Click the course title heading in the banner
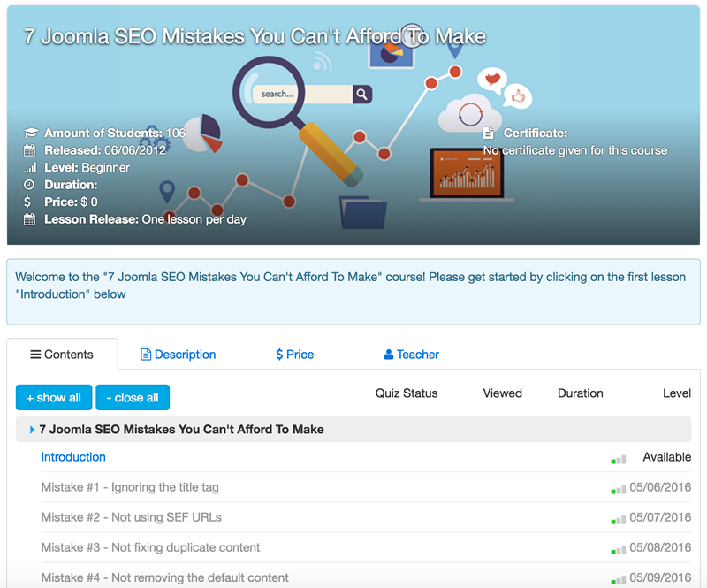This screenshot has height=588, width=707. (255, 36)
